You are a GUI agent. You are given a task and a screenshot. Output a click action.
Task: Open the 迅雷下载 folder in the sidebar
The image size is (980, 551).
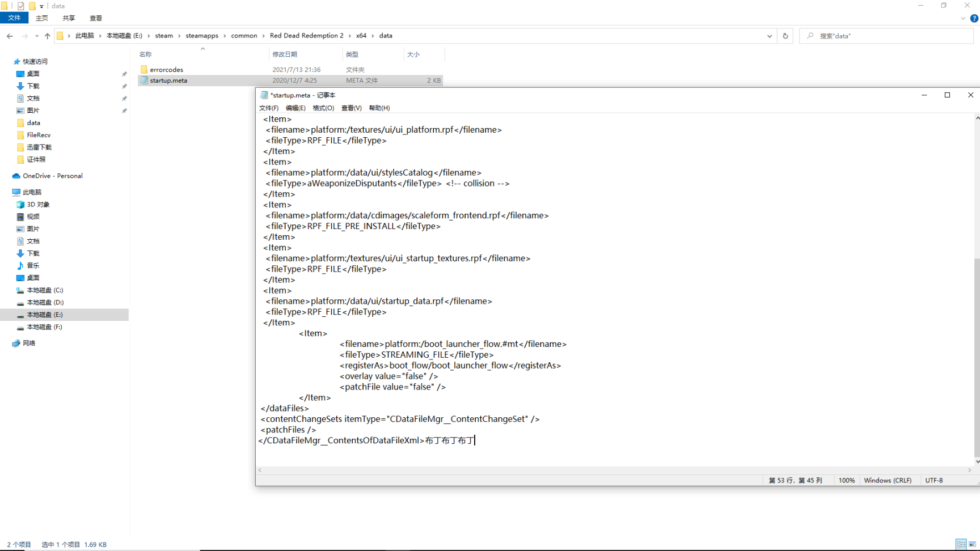coord(39,147)
